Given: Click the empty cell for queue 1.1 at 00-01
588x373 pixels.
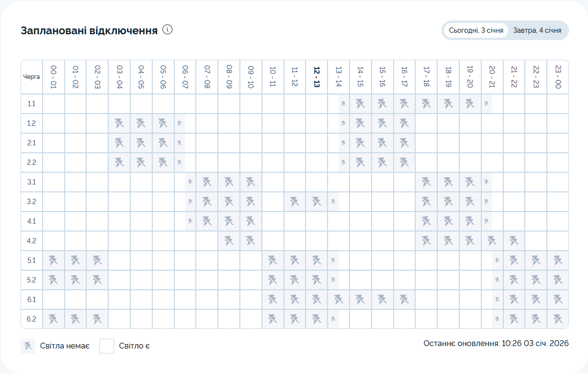Looking at the screenshot, I should click(53, 104).
